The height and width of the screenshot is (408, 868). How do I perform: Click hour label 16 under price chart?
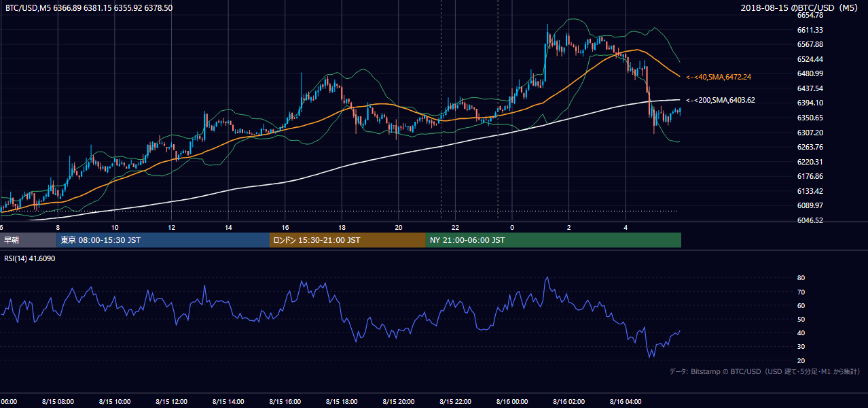coord(285,227)
